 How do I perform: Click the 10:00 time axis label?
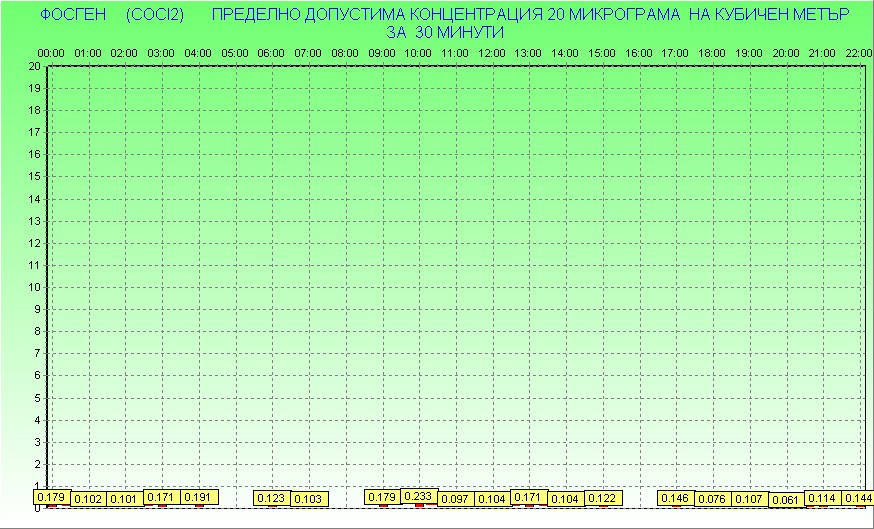tap(418, 52)
